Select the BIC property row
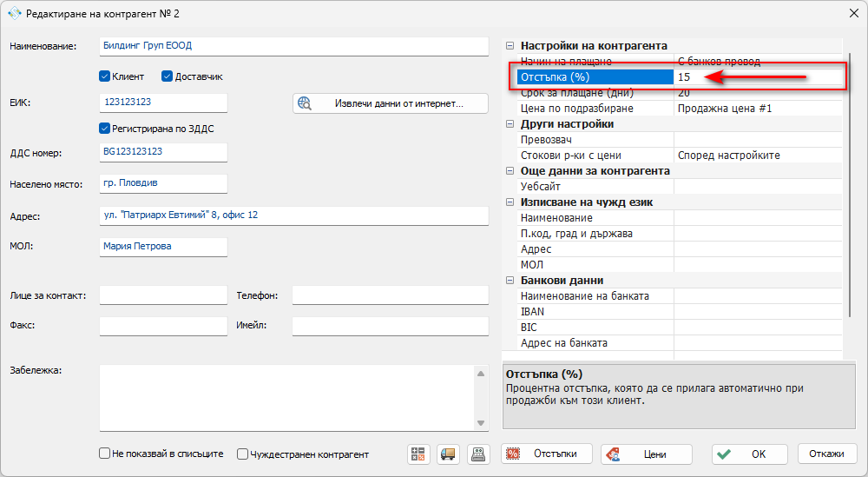 (680, 328)
